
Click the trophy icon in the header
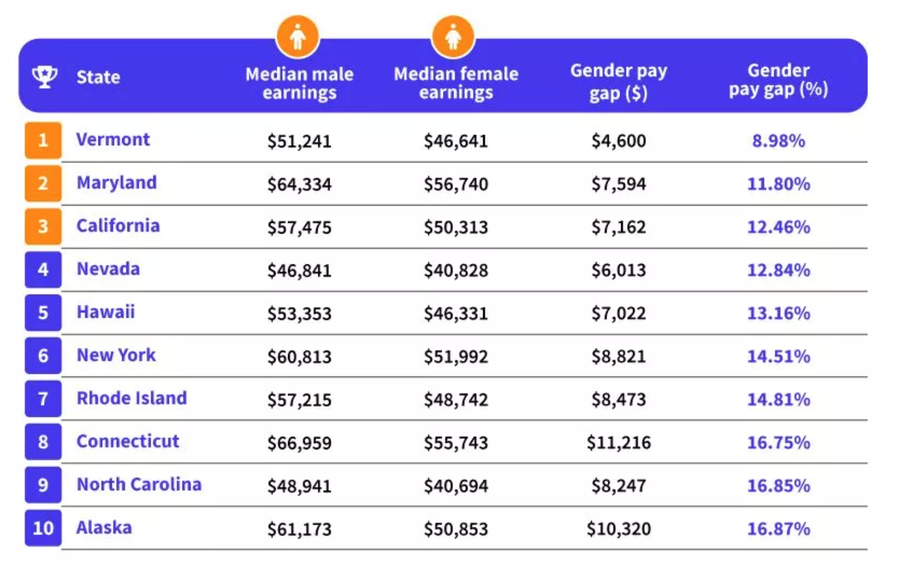pyautogui.click(x=44, y=76)
